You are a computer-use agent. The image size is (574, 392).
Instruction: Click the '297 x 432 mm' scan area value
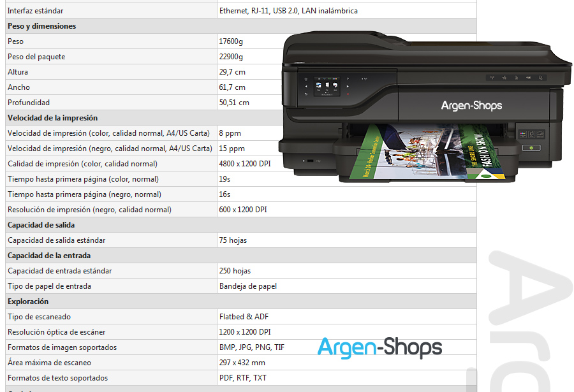pyautogui.click(x=242, y=363)
